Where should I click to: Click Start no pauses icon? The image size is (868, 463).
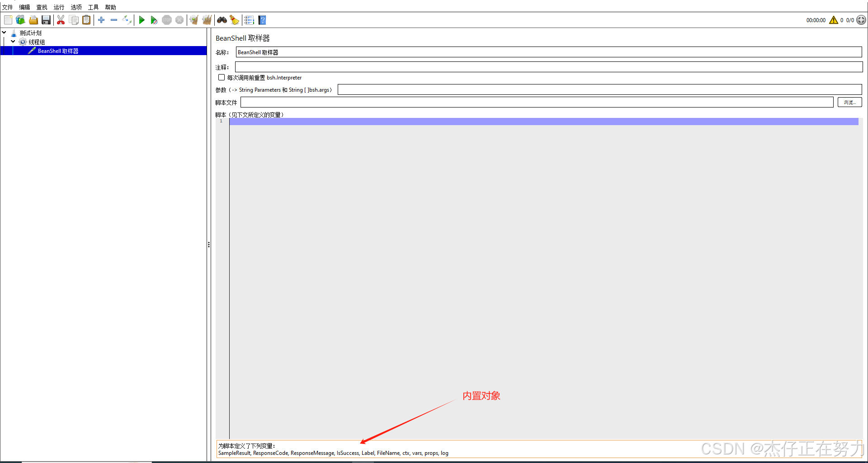coord(154,20)
